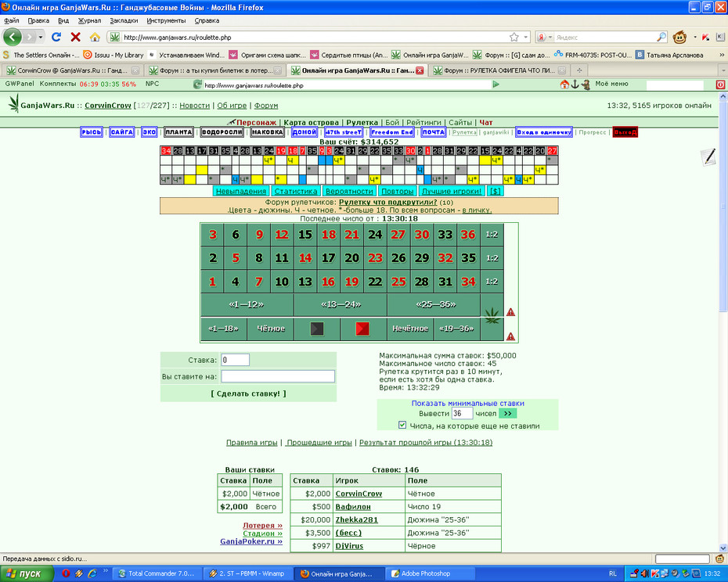The height and width of the screenshot is (582, 728).
Task: Open the Лотерея » link
Action: [262, 526]
